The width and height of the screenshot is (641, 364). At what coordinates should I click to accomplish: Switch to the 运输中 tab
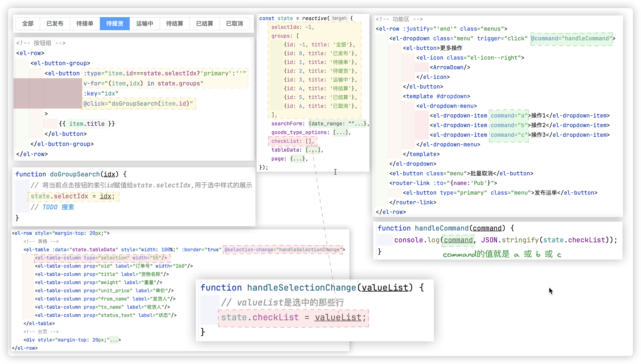coord(145,24)
